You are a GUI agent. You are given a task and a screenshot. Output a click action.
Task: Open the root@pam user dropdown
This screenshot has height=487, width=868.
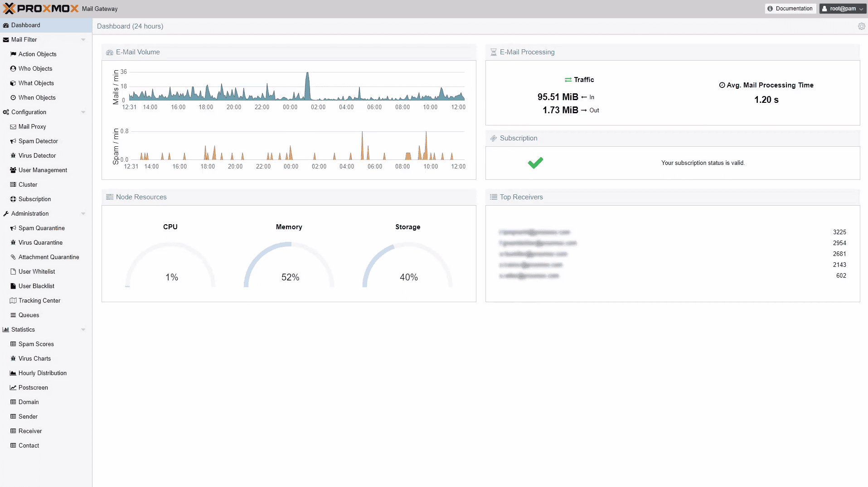pyautogui.click(x=843, y=9)
